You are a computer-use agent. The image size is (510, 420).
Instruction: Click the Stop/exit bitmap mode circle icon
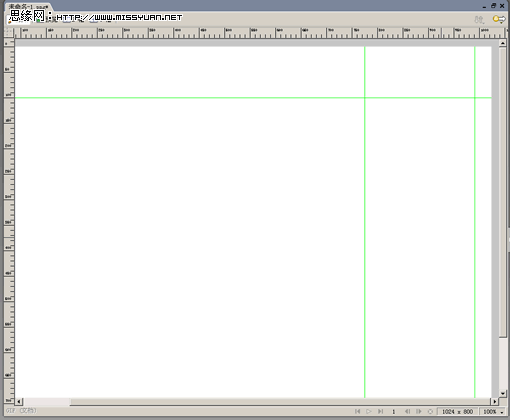[430, 412]
